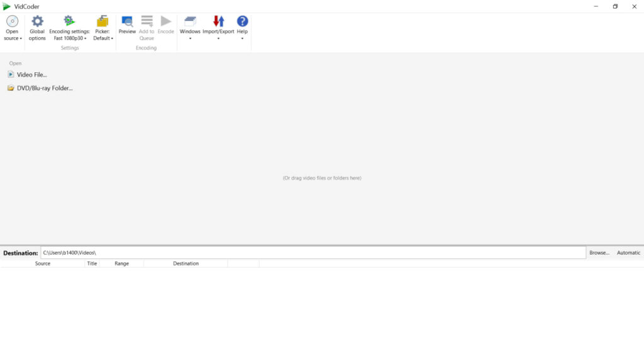
Task: Expand the Picker Default dropdown
Action: [112, 38]
